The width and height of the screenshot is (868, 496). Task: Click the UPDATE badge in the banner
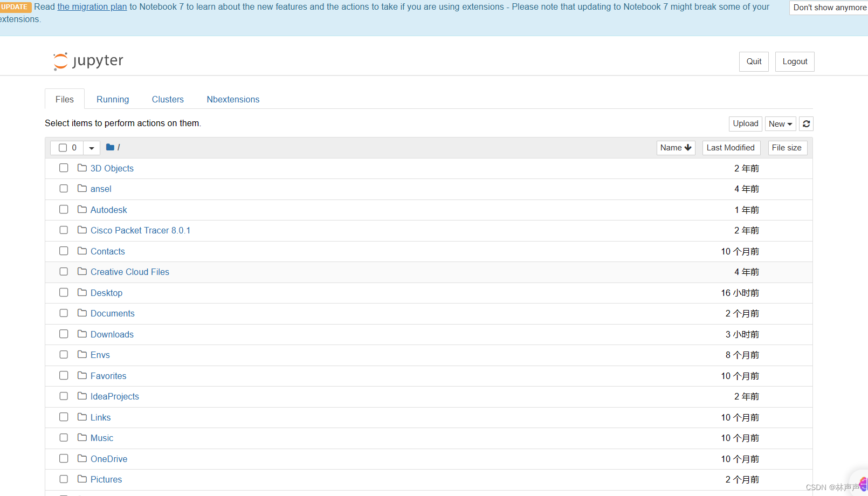[x=15, y=7]
